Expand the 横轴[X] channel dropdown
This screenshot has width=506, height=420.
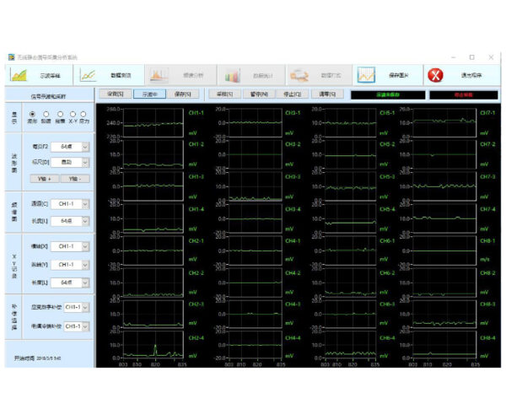pyautogui.click(x=85, y=246)
